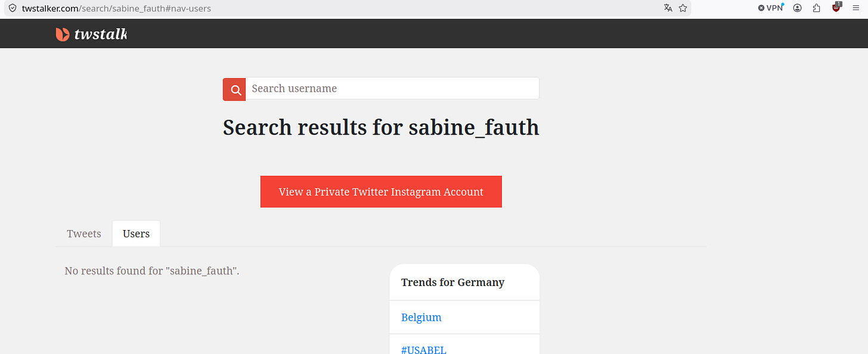Image resolution: width=868 pixels, height=354 pixels.
Task: Open the Belgium trend link
Action: tap(421, 317)
